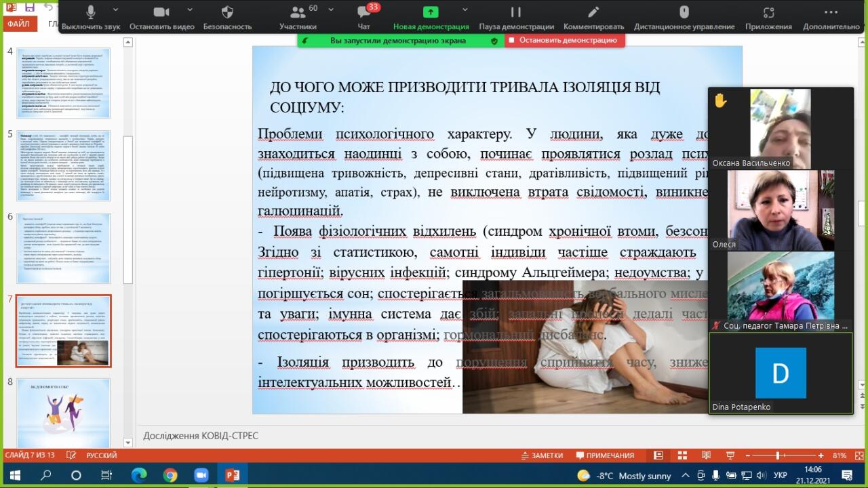Select slide 4 thumbnail

(x=64, y=84)
